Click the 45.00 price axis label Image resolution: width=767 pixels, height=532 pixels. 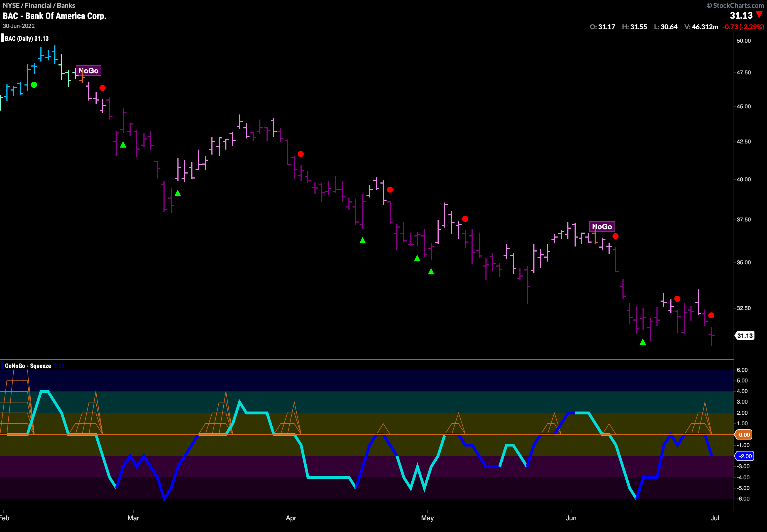pyautogui.click(x=744, y=106)
